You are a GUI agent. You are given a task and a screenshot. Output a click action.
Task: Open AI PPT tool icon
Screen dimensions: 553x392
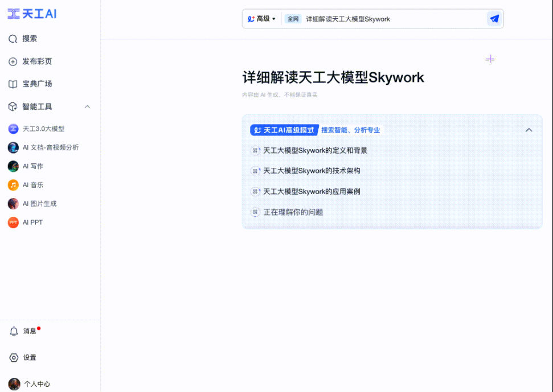coord(13,222)
